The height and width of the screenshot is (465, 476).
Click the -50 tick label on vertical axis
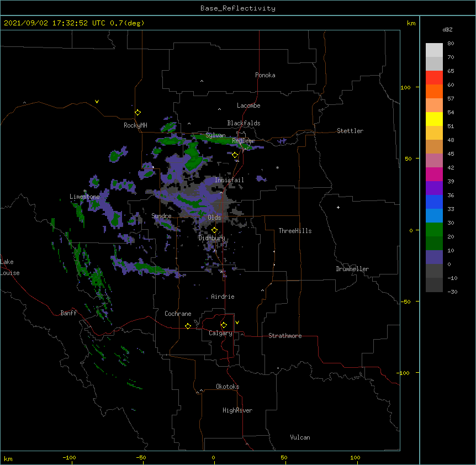pyautogui.click(x=405, y=302)
